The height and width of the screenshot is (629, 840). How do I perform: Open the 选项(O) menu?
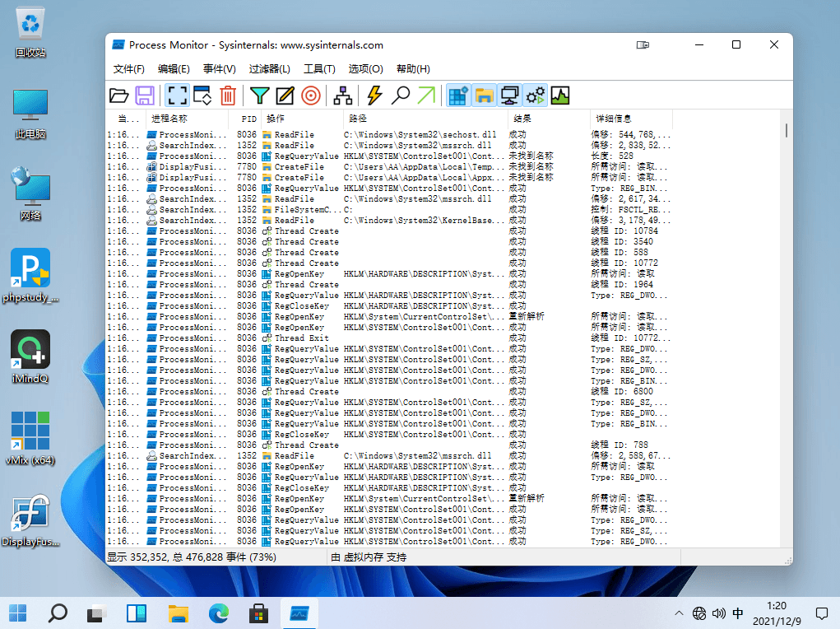point(366,68)
